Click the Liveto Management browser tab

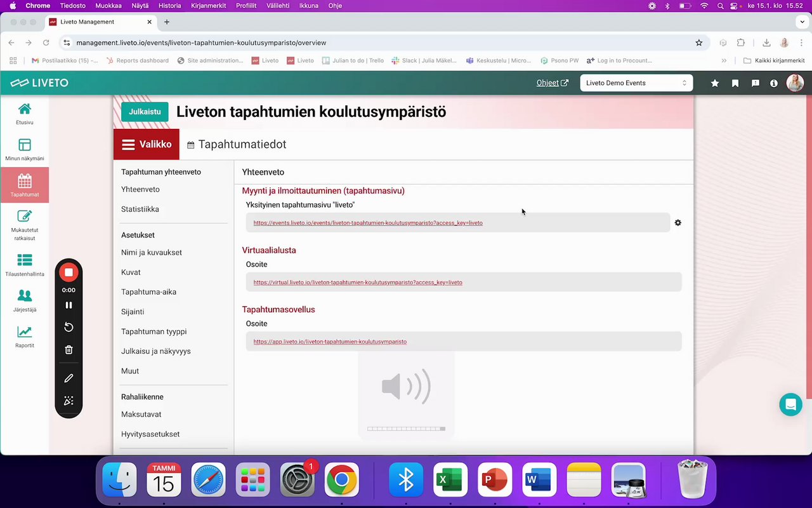click(x=101, y=22)
